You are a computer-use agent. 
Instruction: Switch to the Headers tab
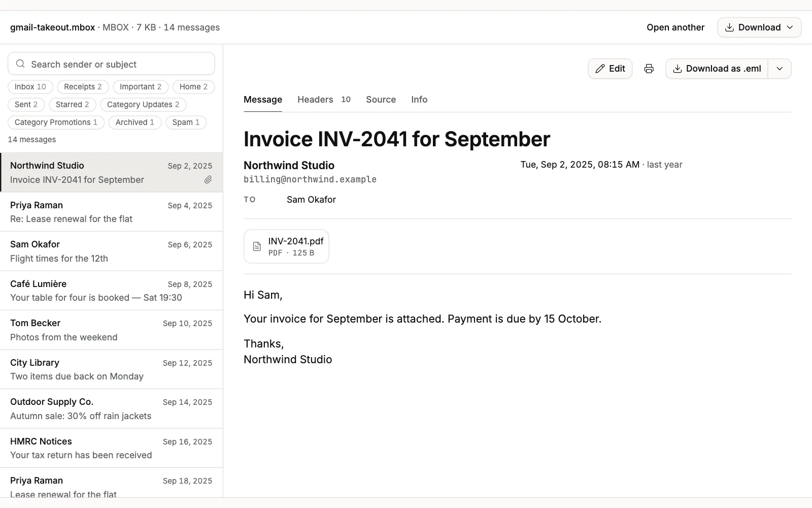click(324, 100)
